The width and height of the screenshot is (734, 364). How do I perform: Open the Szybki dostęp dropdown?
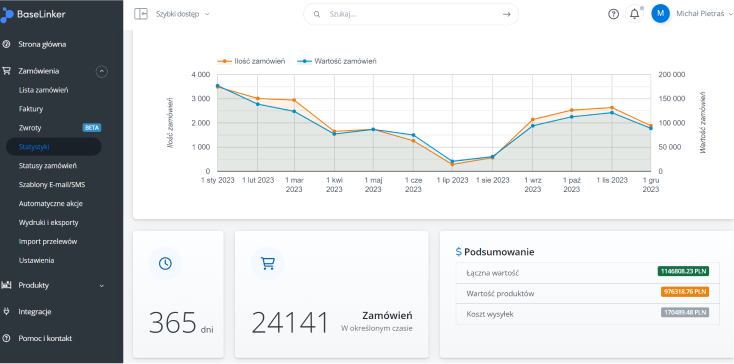pos(183,14)
